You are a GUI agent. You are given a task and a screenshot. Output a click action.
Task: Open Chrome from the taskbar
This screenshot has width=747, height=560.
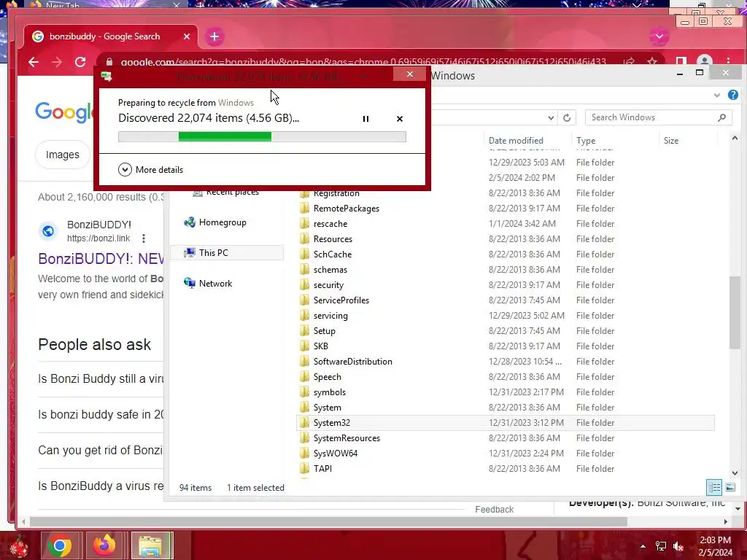click(x=60, y=545)
